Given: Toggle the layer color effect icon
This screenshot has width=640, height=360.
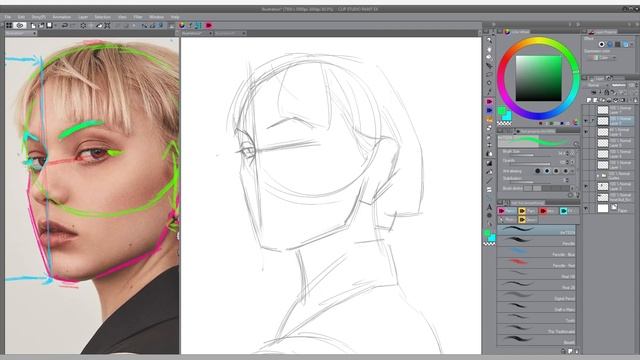Looking at the screenshot, I should pyautogui.click(x=626, y=44).
